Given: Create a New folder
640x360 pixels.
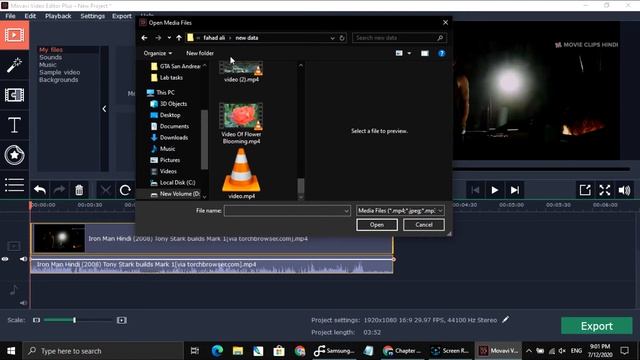Looking at the screenshot, I should pyautogui.click(x=200, y=53).
